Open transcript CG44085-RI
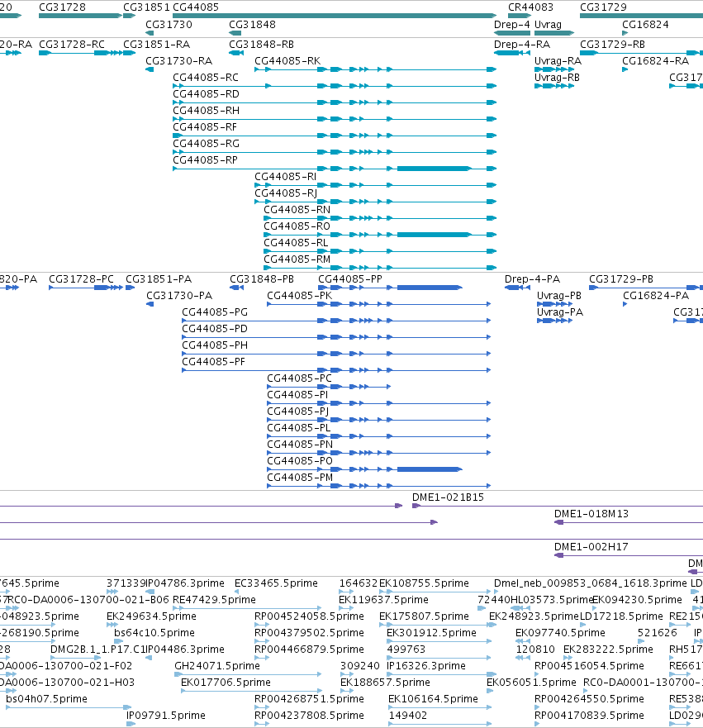The image size is (703, 728). [285, 177]
